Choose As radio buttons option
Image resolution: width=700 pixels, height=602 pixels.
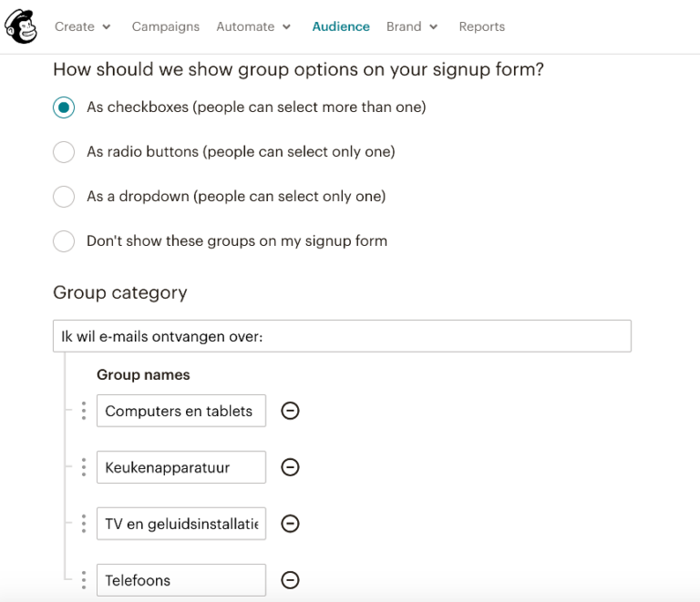[x=64, y=152]
